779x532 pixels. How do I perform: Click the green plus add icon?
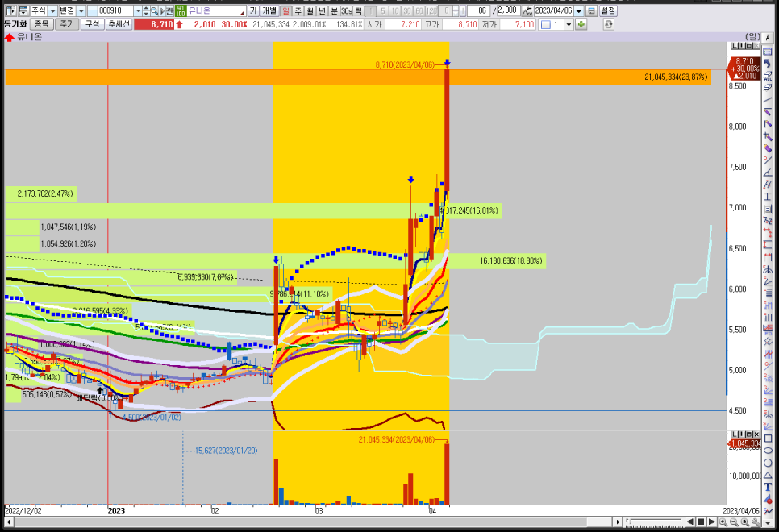(x=581, y=24)
